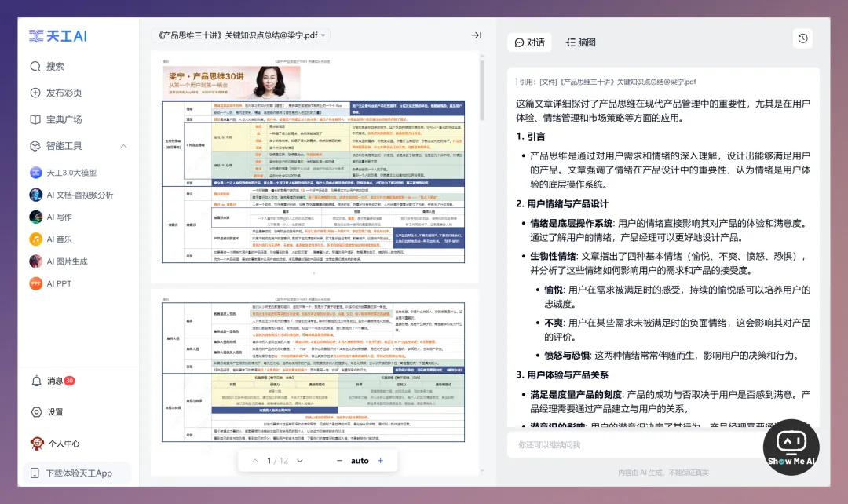Viewport: 848px width, 504px height.
Task: Click bold text 情绪是底层操作系统
Action: pos(571,223)
